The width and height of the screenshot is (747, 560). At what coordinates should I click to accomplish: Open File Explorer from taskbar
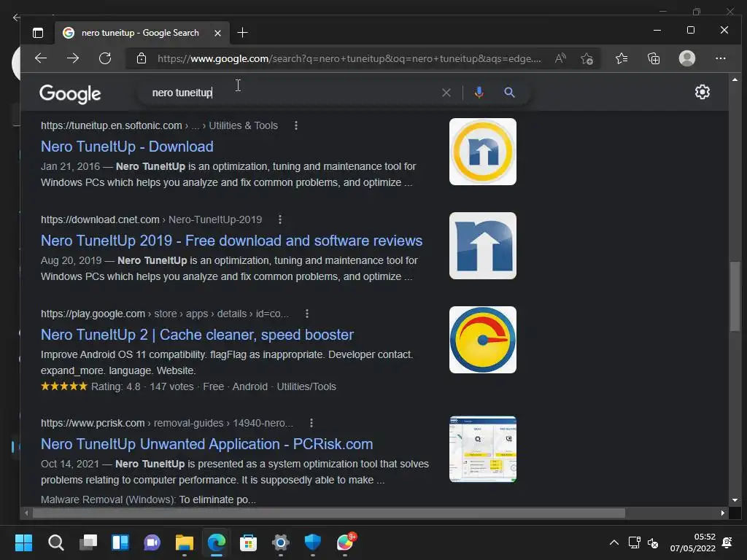click(x=185, y=542)
